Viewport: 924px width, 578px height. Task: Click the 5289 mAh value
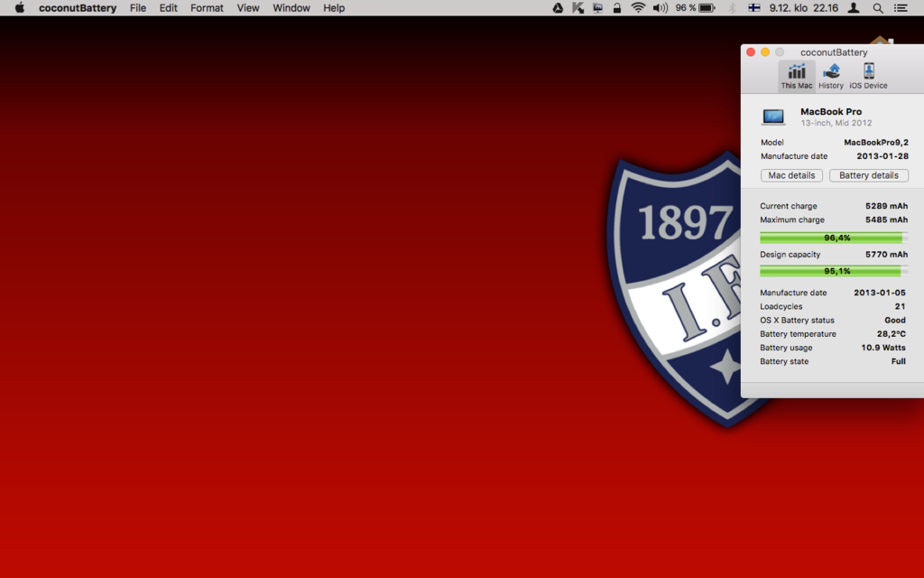coord(886,206)
